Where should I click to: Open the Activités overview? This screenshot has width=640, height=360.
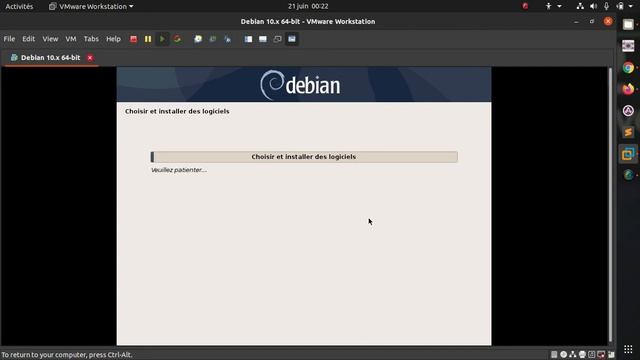[x=19, y=6]
